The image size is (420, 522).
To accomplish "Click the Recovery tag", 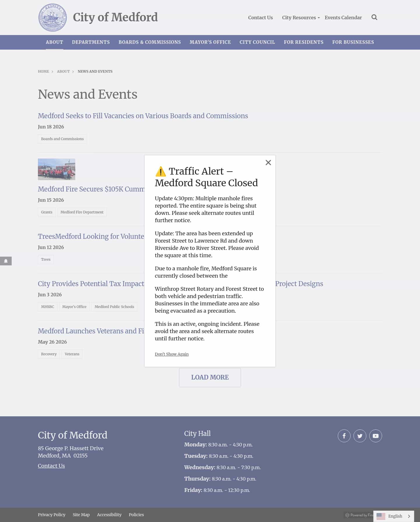I will 49,354.
